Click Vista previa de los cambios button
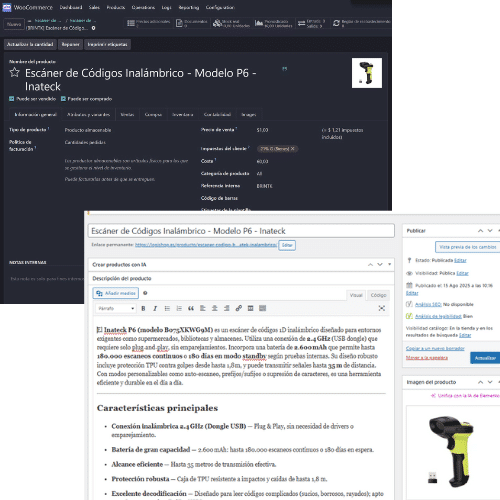This screenshot has width=500, height=500. click(x=467, y=247)
